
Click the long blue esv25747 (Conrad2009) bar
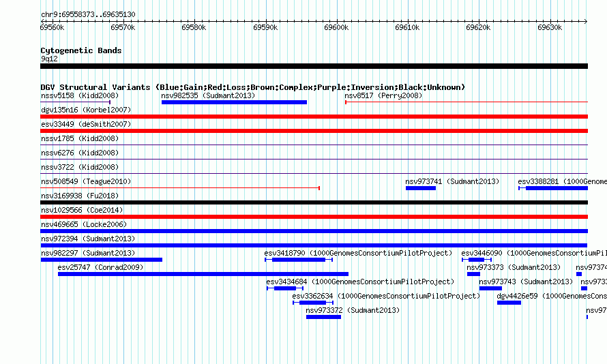(203, 274)
